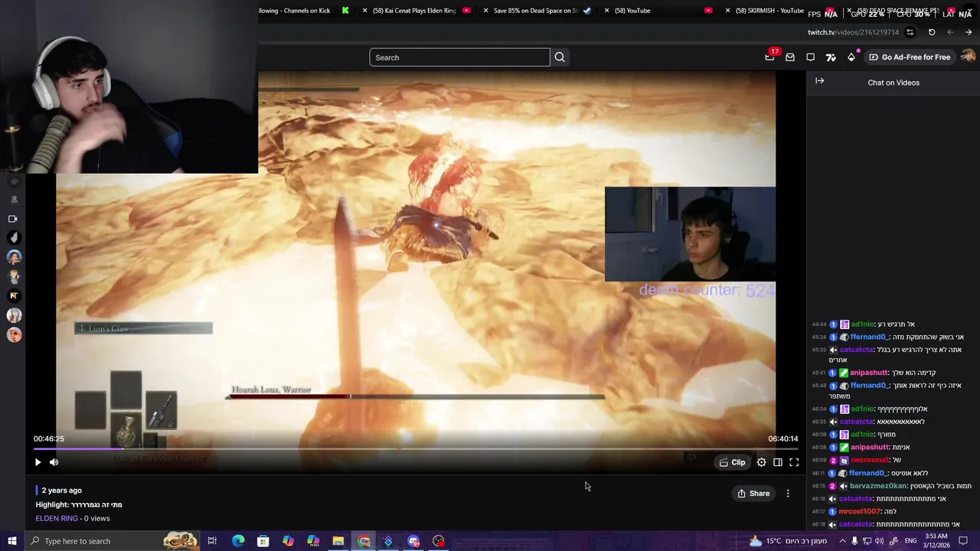Show hidden system tray icons
Image resolution: width=980 pixels, height=551 pixels.
(842, 541)
